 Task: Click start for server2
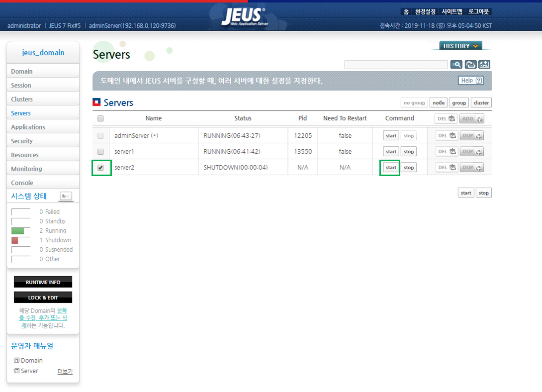tap(391, 167)
